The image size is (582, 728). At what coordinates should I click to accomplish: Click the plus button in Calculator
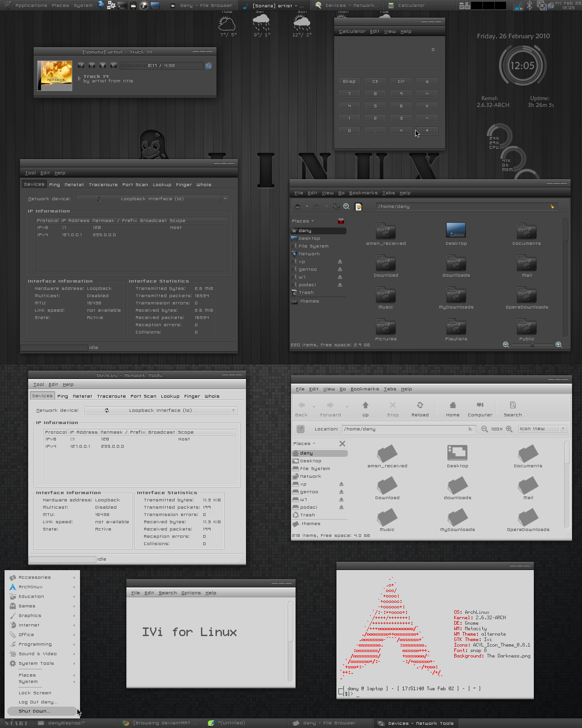tap(427, 131)
